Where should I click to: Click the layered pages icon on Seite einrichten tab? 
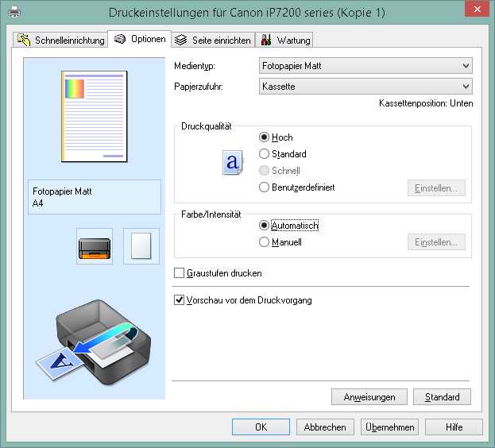(x=181, y=40)
